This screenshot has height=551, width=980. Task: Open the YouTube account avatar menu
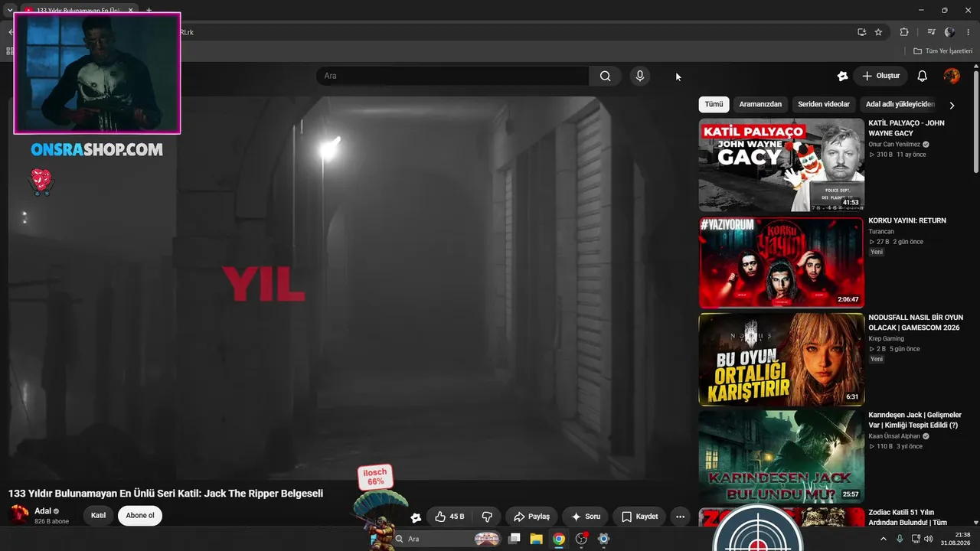[x=952, y=76]
